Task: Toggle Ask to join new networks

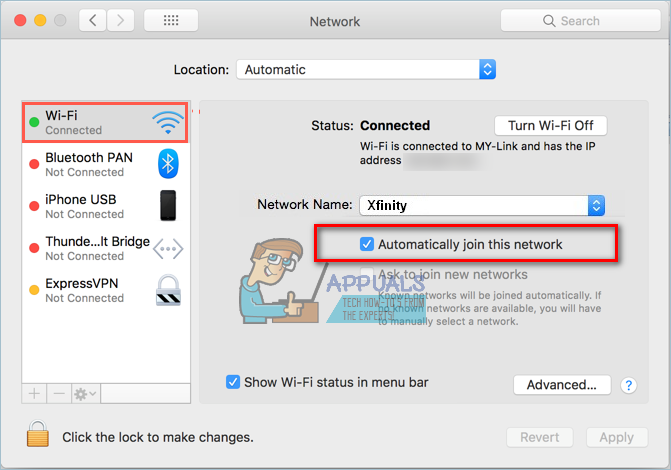Action: [367, 274]
